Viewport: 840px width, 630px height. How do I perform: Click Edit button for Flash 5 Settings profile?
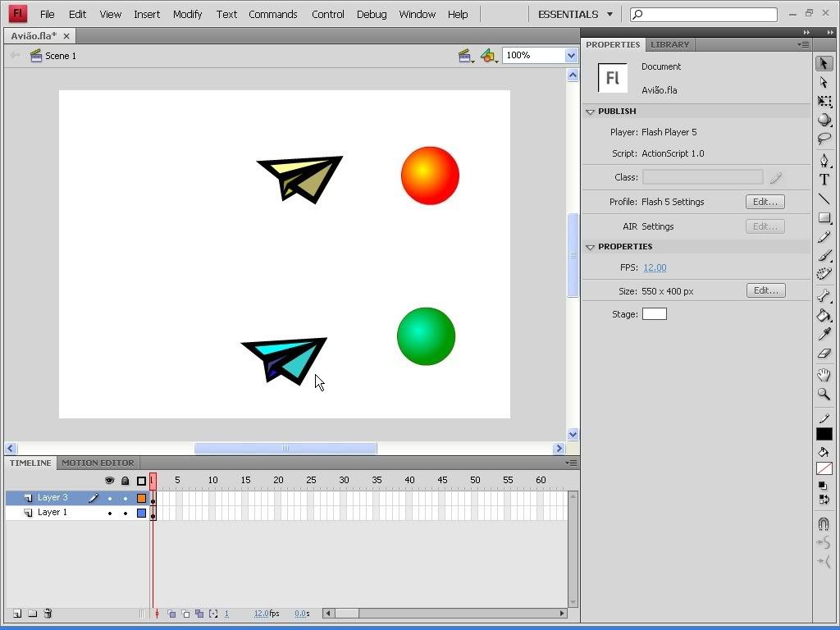click(765, 202)
